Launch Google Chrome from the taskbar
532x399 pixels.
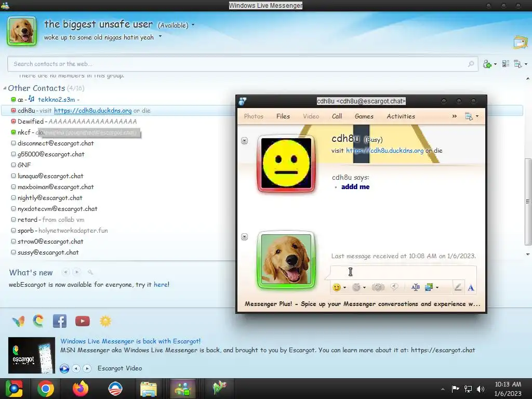pyautogui.click(x=46, y=389)
